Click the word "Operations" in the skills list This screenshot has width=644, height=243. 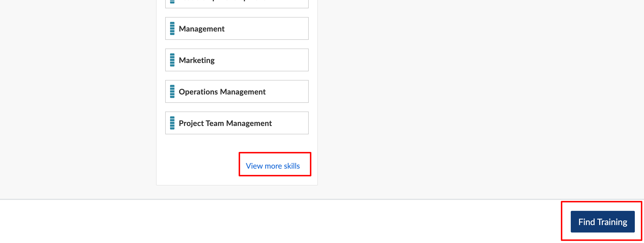pos(198,92)
